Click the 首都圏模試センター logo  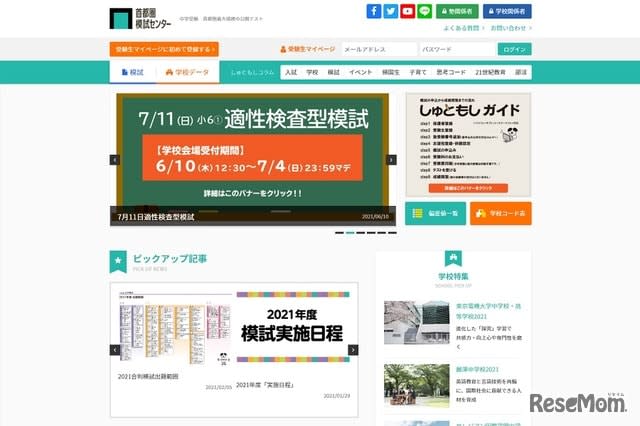140,18
